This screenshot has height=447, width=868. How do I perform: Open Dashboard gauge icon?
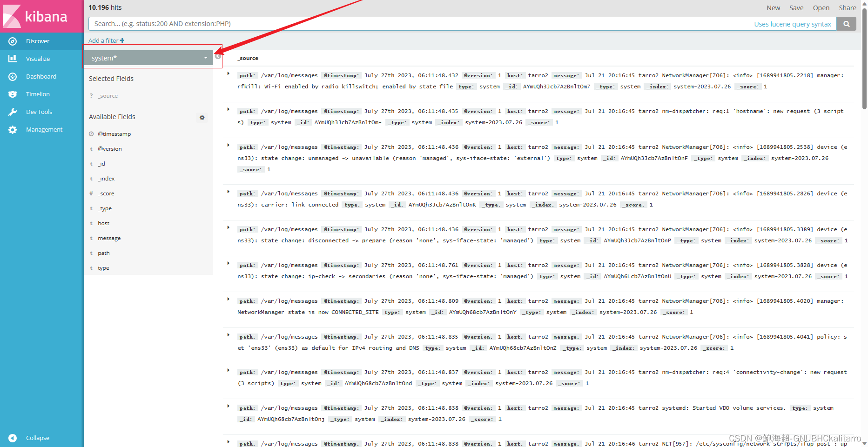click(13, 76)
